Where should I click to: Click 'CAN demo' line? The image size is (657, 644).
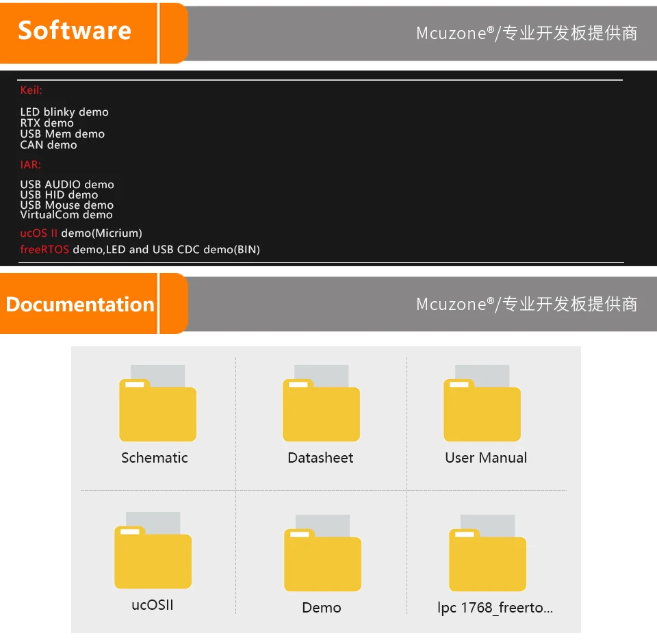tap(49, 144)
